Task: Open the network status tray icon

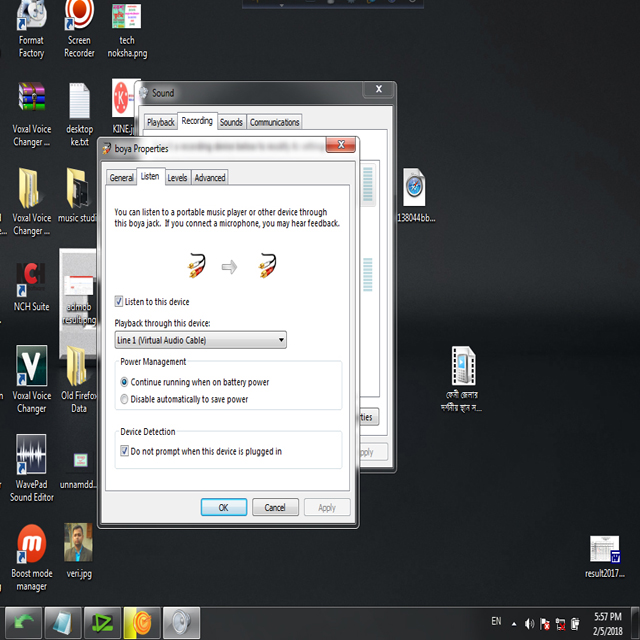Action: pyautogui.click(x=560, y=624)
